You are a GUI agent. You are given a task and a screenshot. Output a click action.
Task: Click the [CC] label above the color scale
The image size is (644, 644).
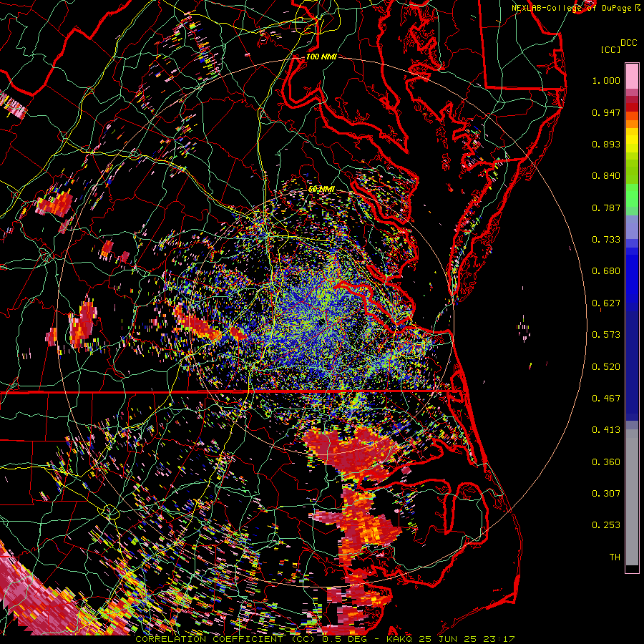point(610,49)
